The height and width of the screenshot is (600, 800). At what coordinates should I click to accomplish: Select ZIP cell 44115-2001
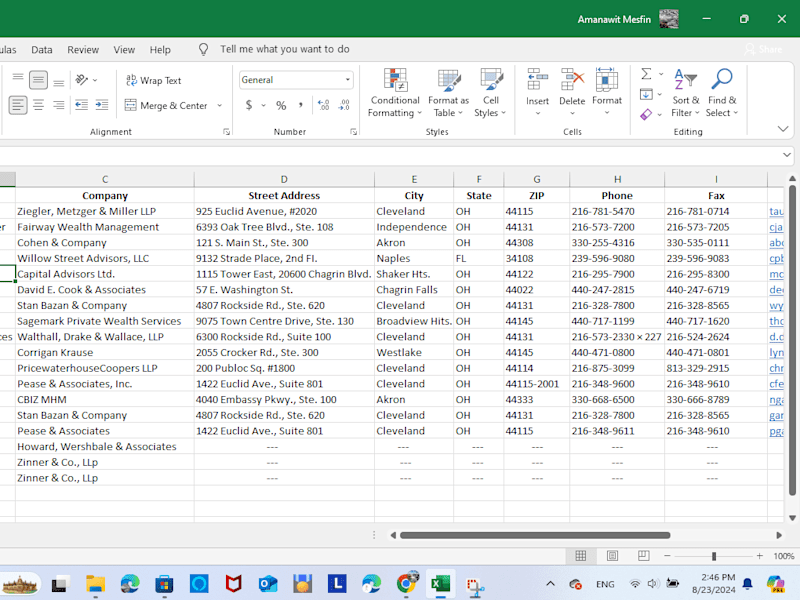[536, 384]
